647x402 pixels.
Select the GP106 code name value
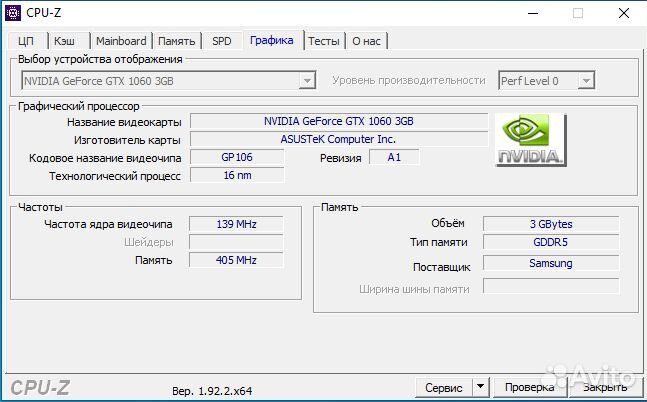pyautogui.click(x=237, y=157)
